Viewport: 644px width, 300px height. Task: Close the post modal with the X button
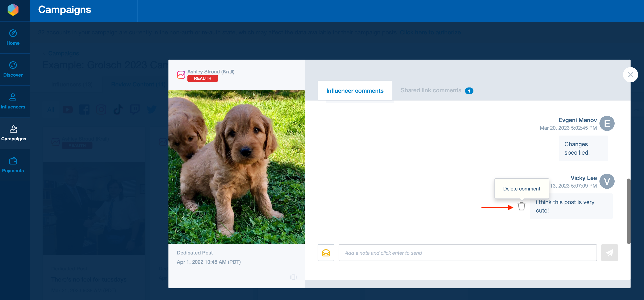[630, 75]
